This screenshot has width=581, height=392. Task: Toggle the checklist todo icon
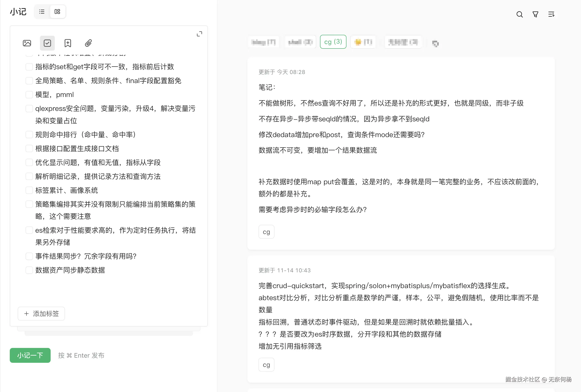point(47,43)
